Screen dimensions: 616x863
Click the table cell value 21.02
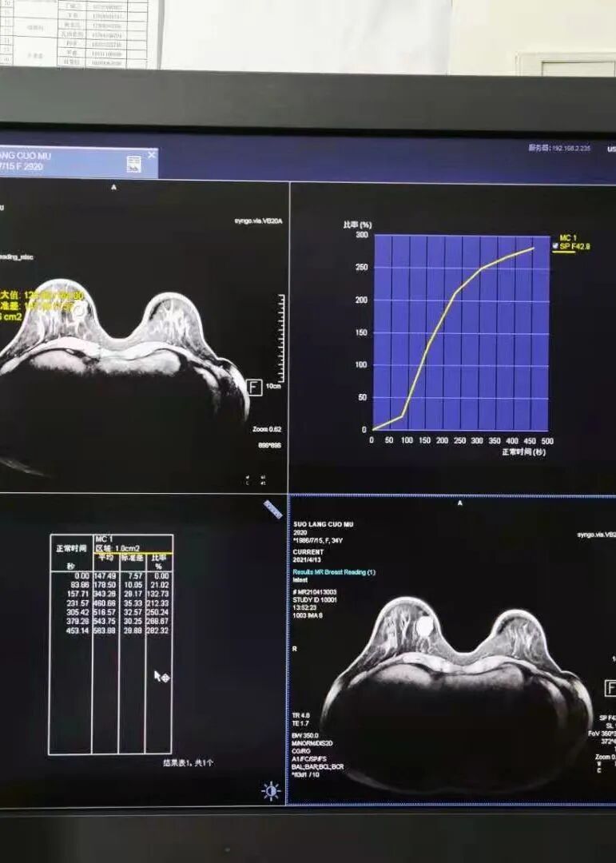(160, 584)
